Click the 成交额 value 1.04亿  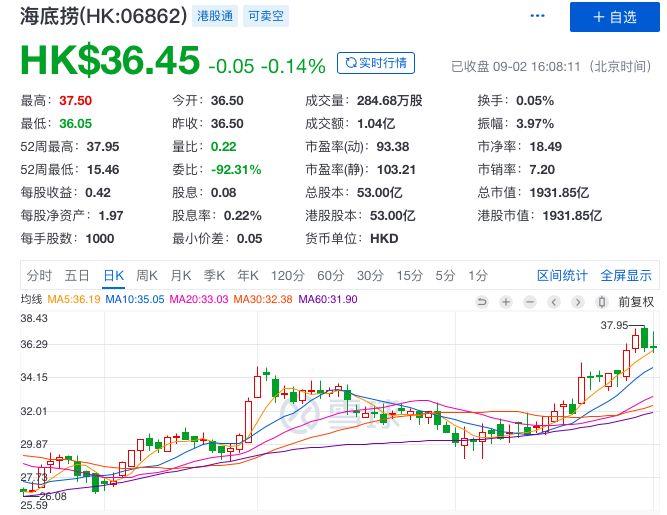pyautogui.click(x=376, y=124)
